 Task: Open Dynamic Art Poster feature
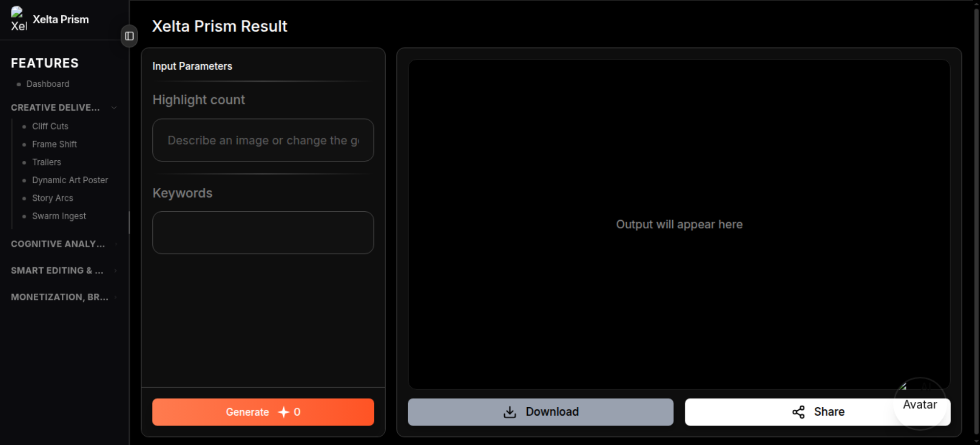pyautogui.click(x=70, y=180)
